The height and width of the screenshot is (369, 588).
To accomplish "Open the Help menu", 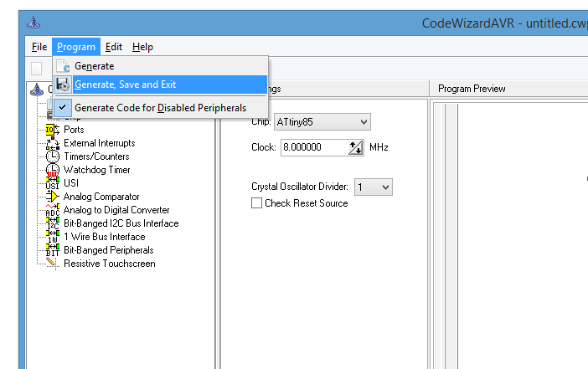I will 142,47.
